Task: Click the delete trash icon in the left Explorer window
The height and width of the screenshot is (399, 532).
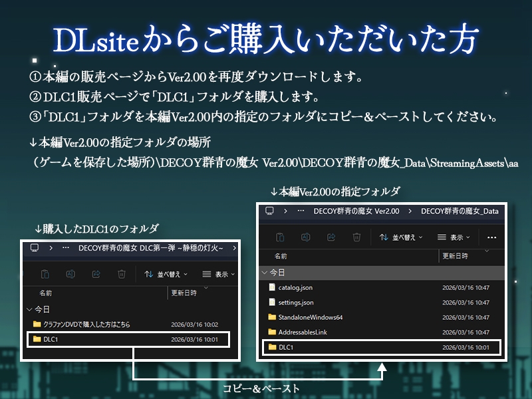Action: point(122,273)
